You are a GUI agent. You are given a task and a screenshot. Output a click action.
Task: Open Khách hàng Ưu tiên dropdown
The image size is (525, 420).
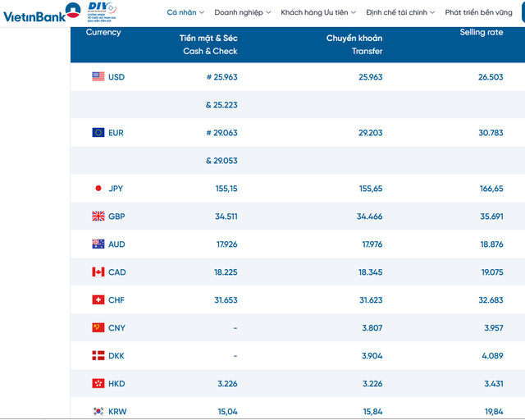[x=318, y=12]
